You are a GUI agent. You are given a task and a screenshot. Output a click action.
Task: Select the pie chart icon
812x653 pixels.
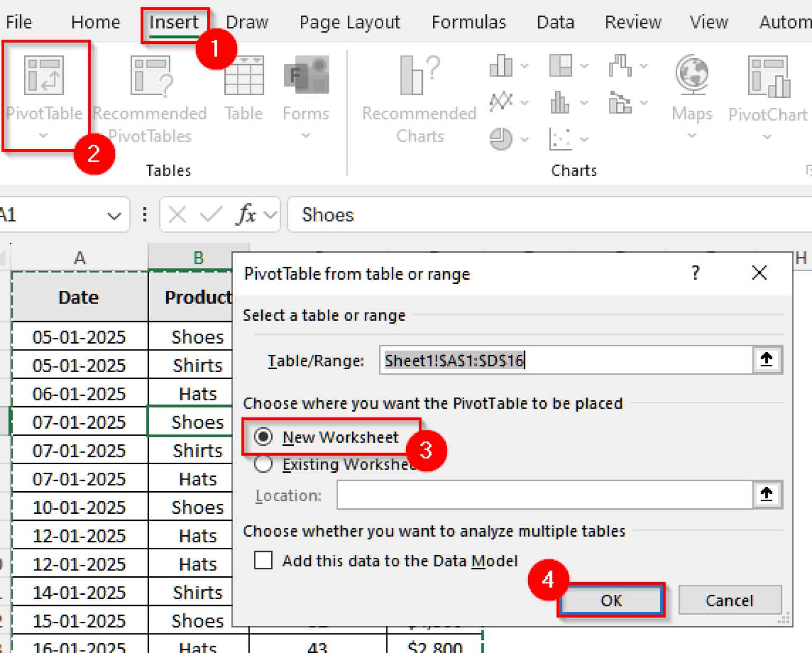(501, 139)
